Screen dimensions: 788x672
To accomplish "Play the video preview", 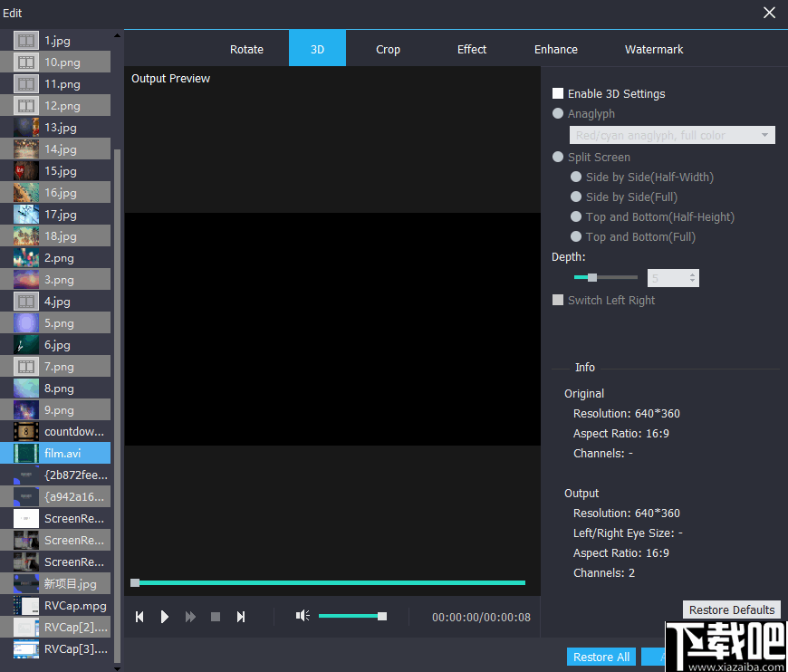I will click(165, 616).
